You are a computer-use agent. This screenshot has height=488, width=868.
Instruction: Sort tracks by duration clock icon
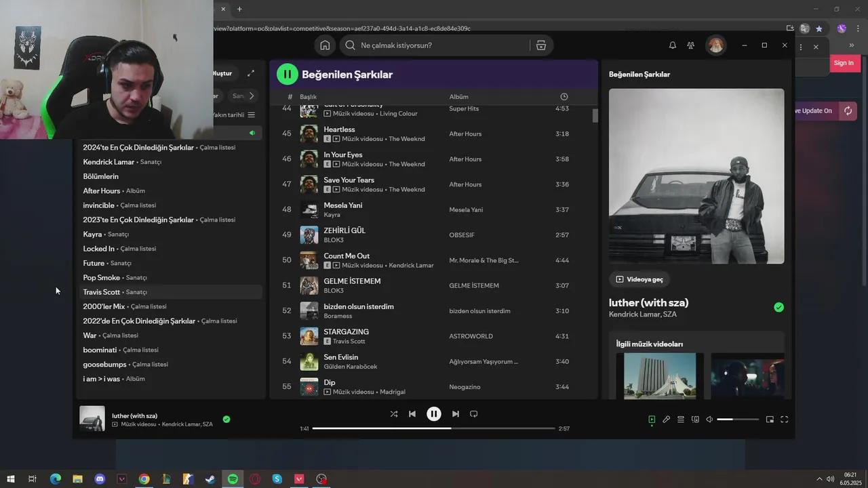(564, 97)
